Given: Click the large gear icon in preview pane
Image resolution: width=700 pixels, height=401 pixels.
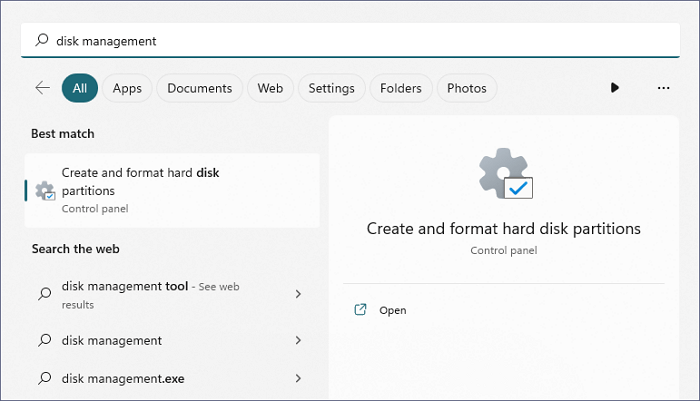Looking at the screenshot, I should pos(505,175).
